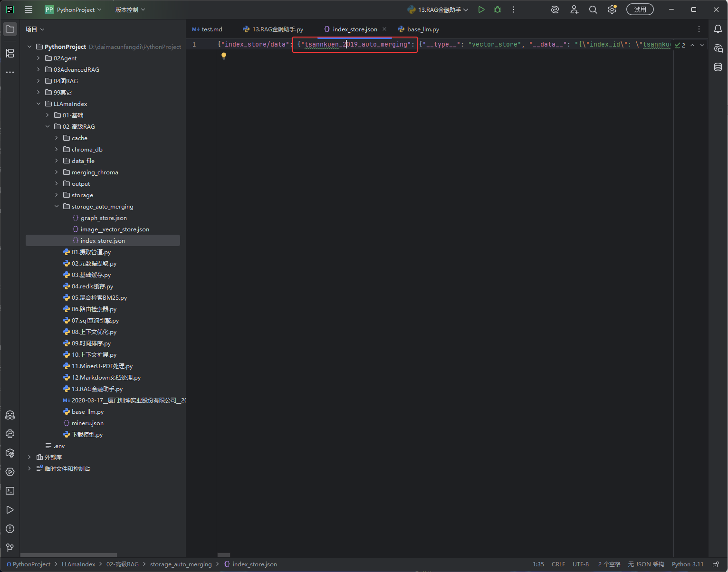Select the .env file

click(x=59, y=446)
